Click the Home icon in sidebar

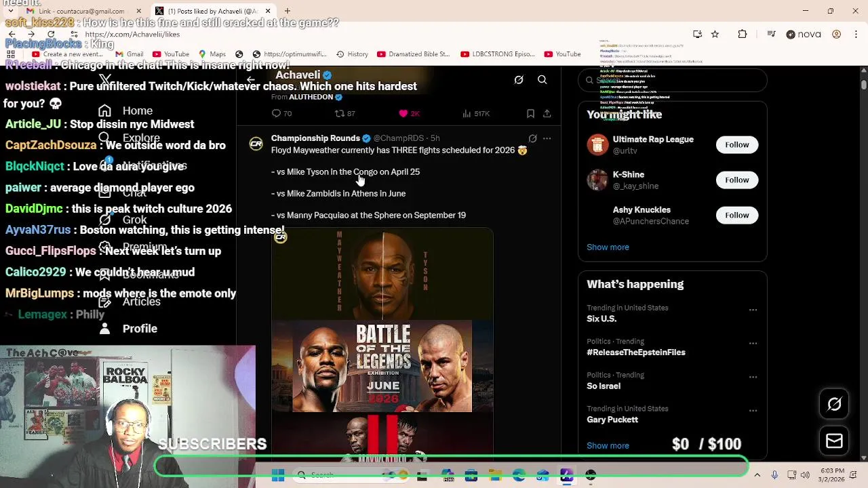click(104, 111)
